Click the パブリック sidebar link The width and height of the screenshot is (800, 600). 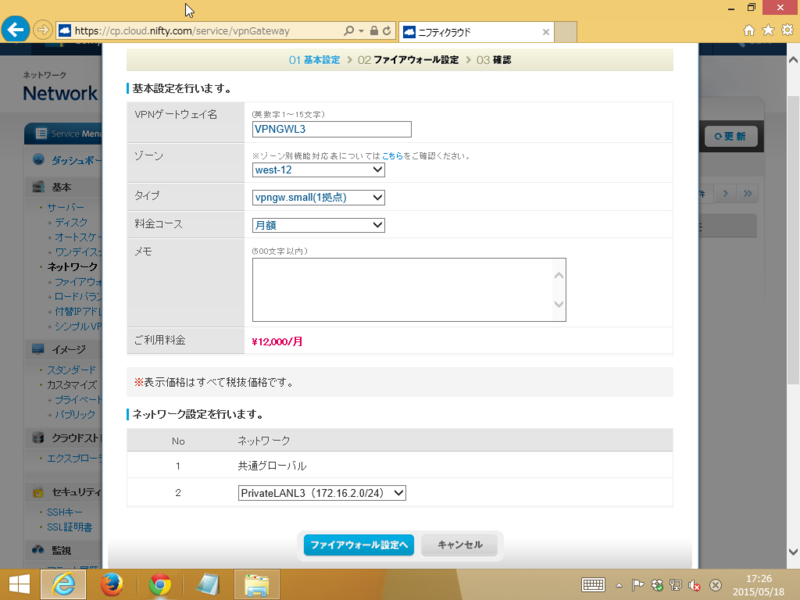pos(74,414)
